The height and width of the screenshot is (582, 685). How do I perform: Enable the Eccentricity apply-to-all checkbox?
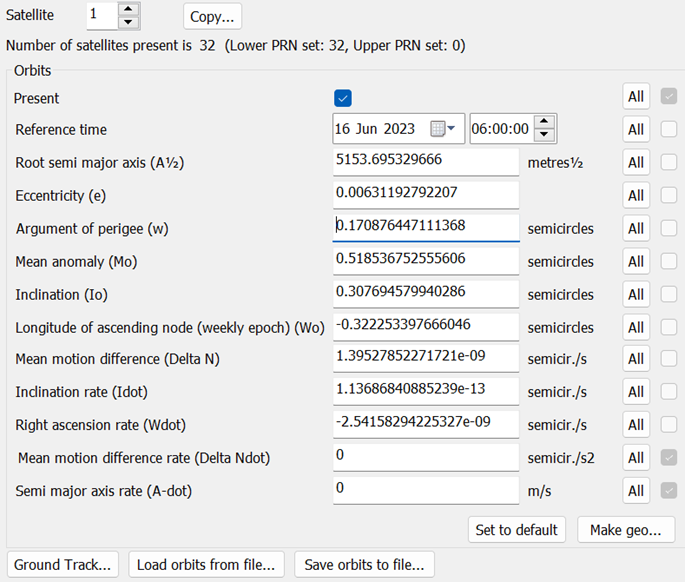(668, 195)
